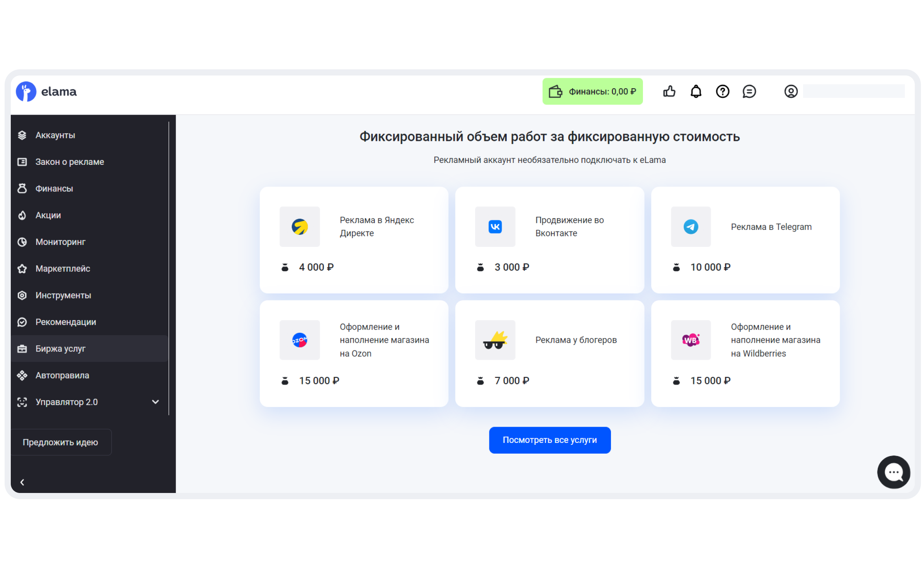The image size is (924, 570).
Task: Open the messages speech bubble icon
Action: click(x=749, y=92)
